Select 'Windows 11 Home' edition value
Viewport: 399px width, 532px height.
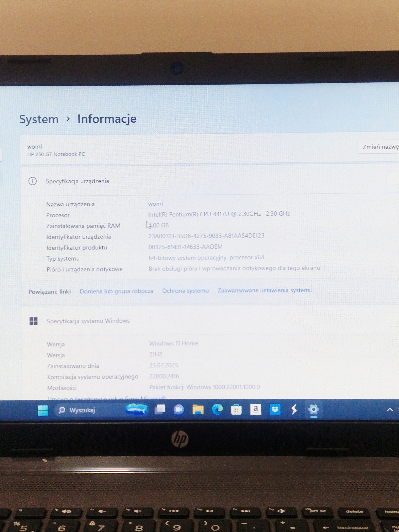coord(173,344)
